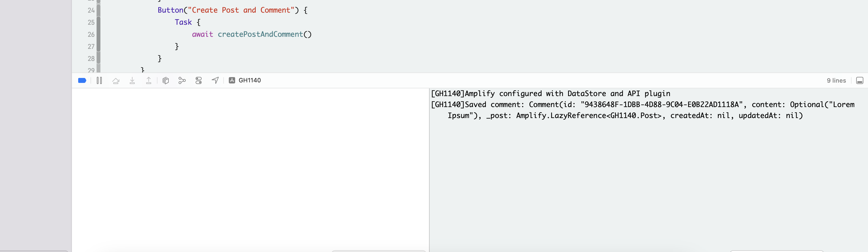
Task: Open the Debug View Hierarchy inspector
Action: [165, 80]
